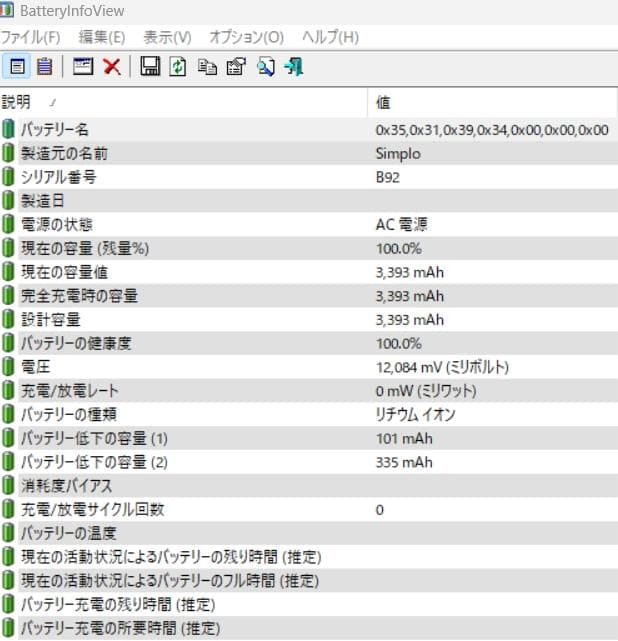
Task: Click the cycle count value 0
Action: coord(379,510)
